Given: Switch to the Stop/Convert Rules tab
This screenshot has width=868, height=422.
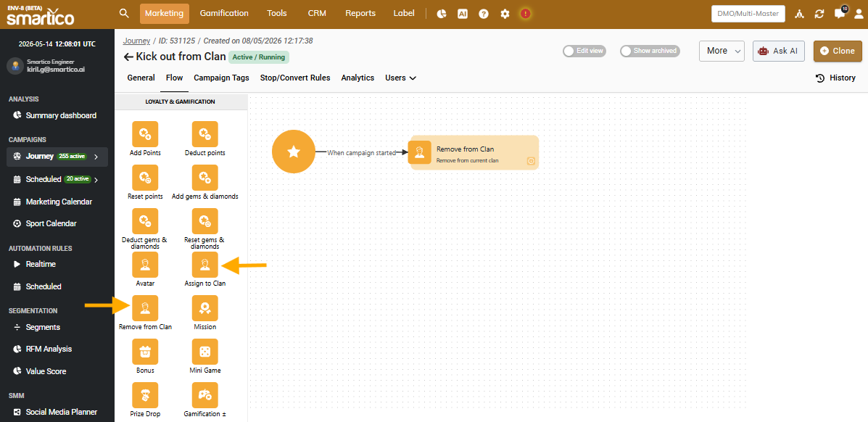Looking at the screenshot, I should [295, 78].
